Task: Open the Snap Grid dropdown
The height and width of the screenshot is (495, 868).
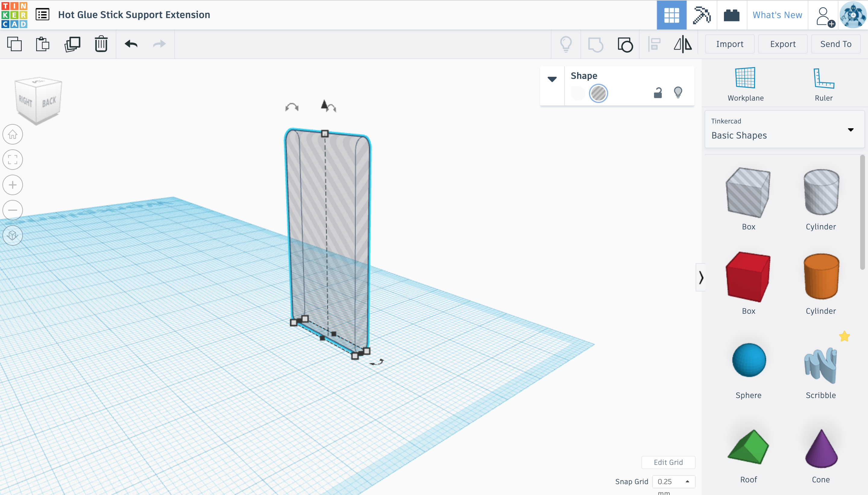Action: click(x=673, y=481)
